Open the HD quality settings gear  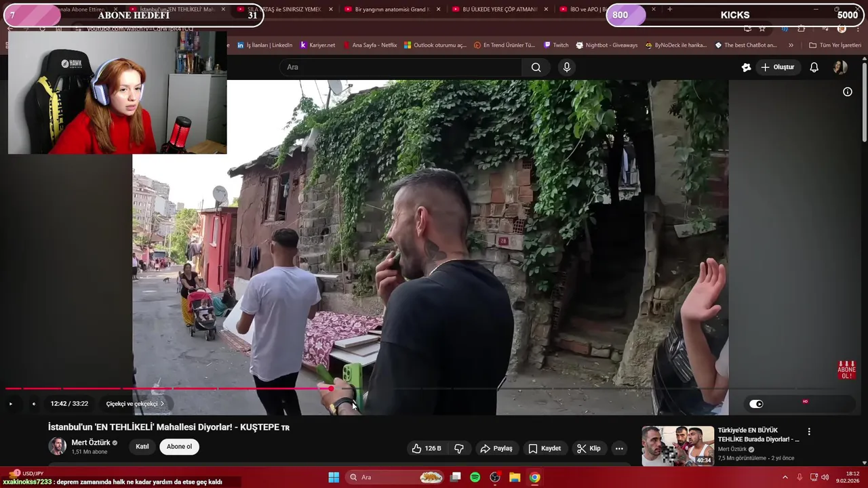tap(804, 403)
